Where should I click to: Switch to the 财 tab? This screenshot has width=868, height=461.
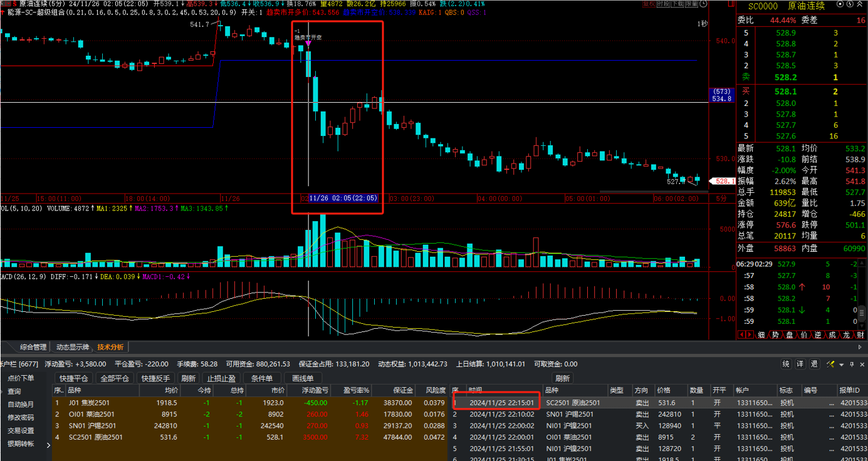[x=860, y=335]
